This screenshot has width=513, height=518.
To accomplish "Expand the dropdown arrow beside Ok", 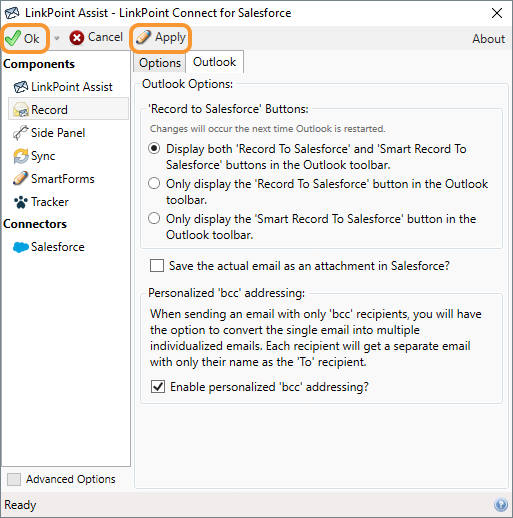I will click(x=57, y=38).
